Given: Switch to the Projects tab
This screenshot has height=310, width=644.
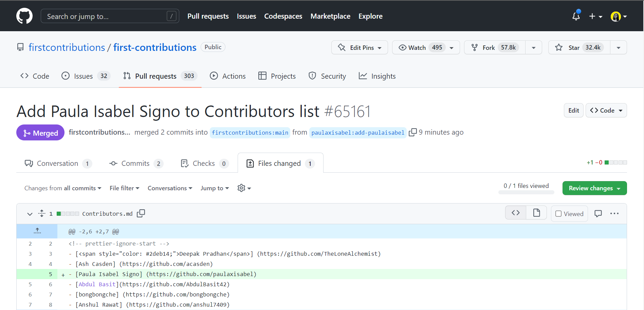Looking at the screenshot, I should click(x=277, y=76).
